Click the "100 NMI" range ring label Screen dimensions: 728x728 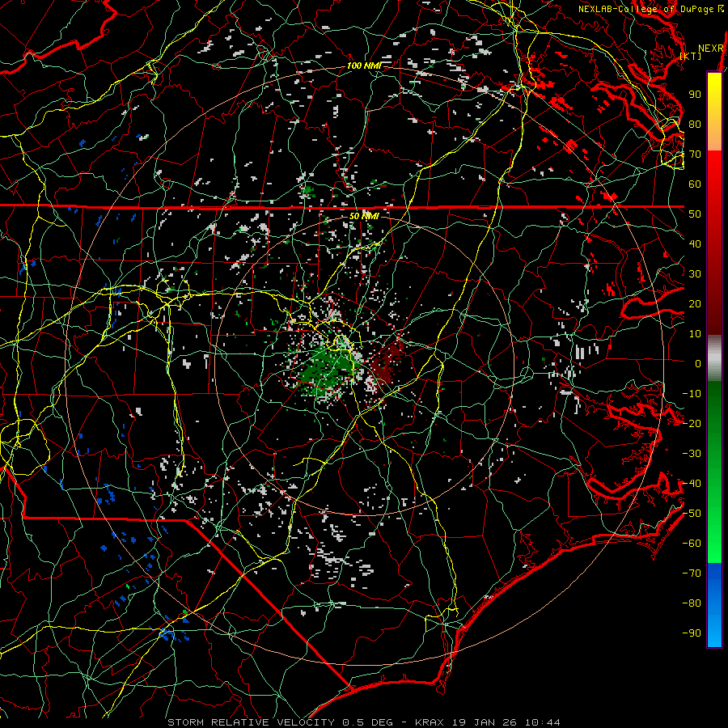(x=364, y=66)
